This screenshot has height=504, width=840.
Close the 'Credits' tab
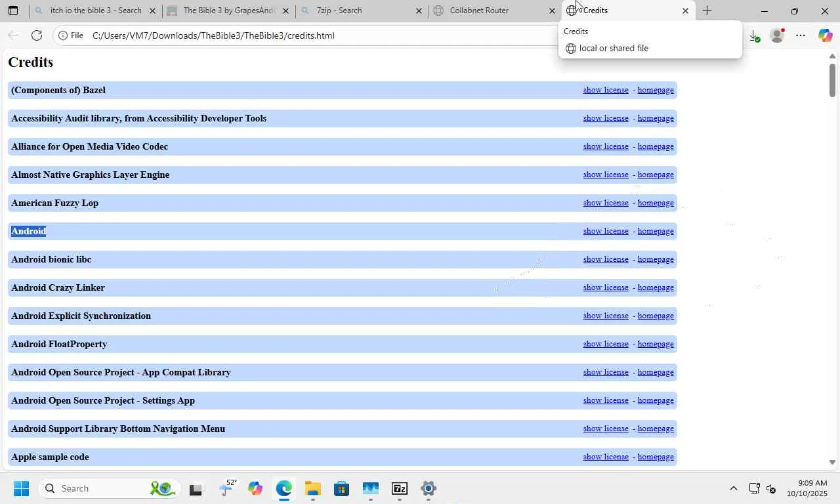(685, 10)
